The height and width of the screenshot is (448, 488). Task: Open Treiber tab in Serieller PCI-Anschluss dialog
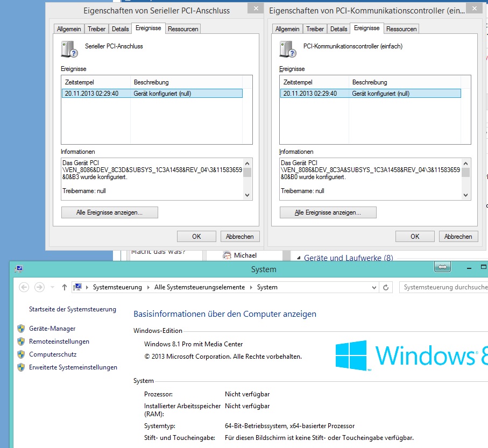tap(96, 29)
